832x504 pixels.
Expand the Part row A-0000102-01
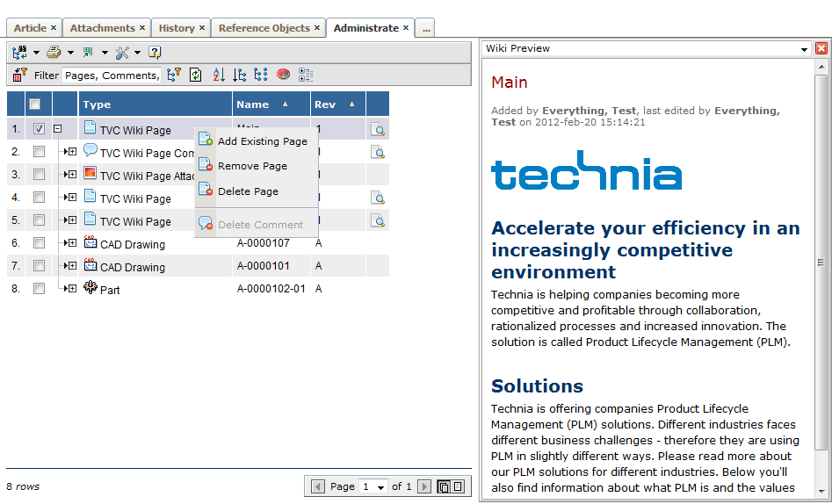(71, 289)
